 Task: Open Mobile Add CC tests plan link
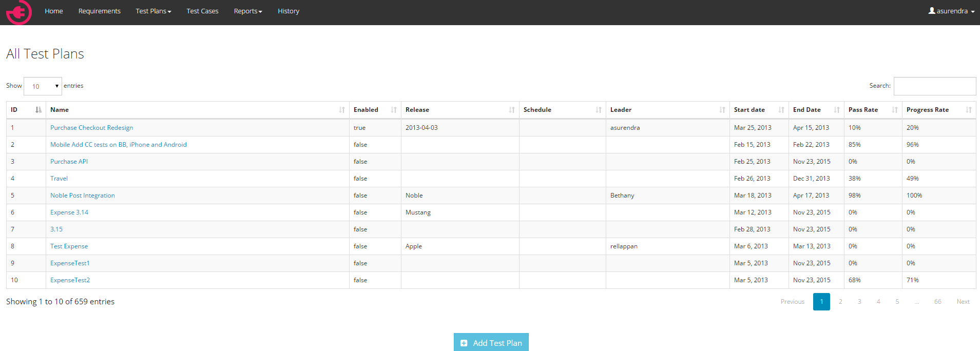point(119,145)
